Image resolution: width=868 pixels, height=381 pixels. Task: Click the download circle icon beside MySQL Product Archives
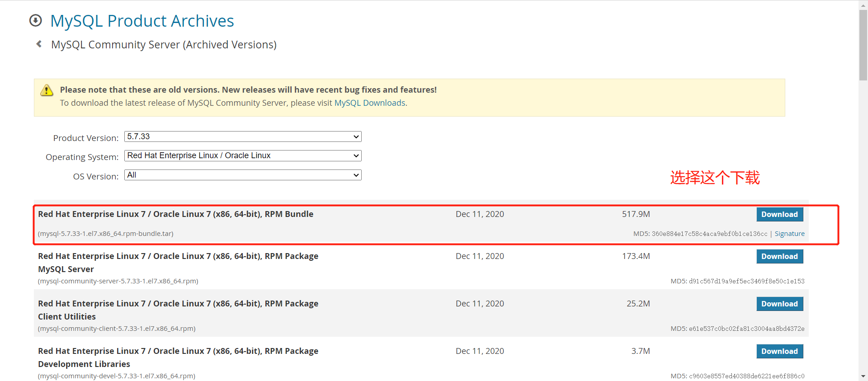point(35,20)
